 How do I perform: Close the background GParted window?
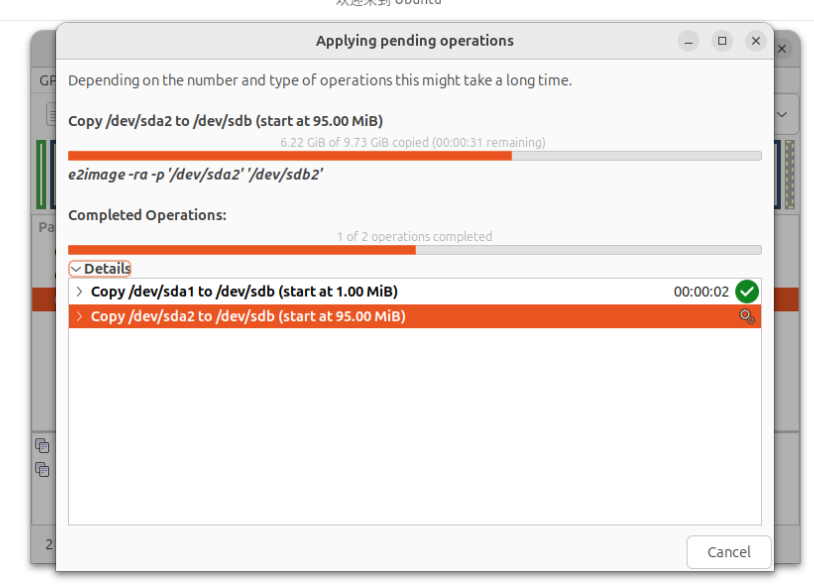[782, 49]
